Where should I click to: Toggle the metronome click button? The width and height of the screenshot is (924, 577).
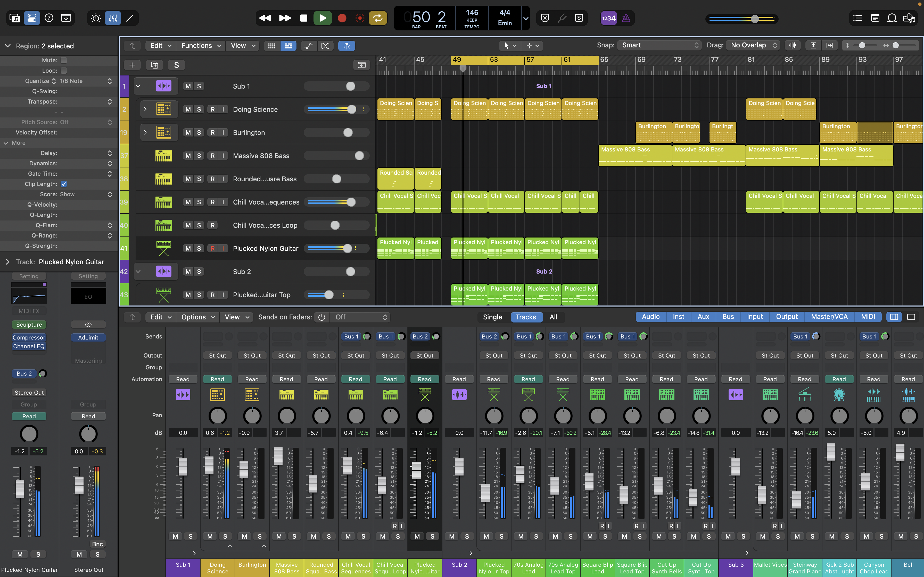pos(626,18)
